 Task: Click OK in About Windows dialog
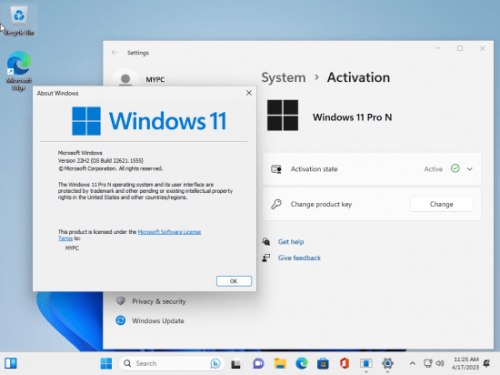point(234,281)
